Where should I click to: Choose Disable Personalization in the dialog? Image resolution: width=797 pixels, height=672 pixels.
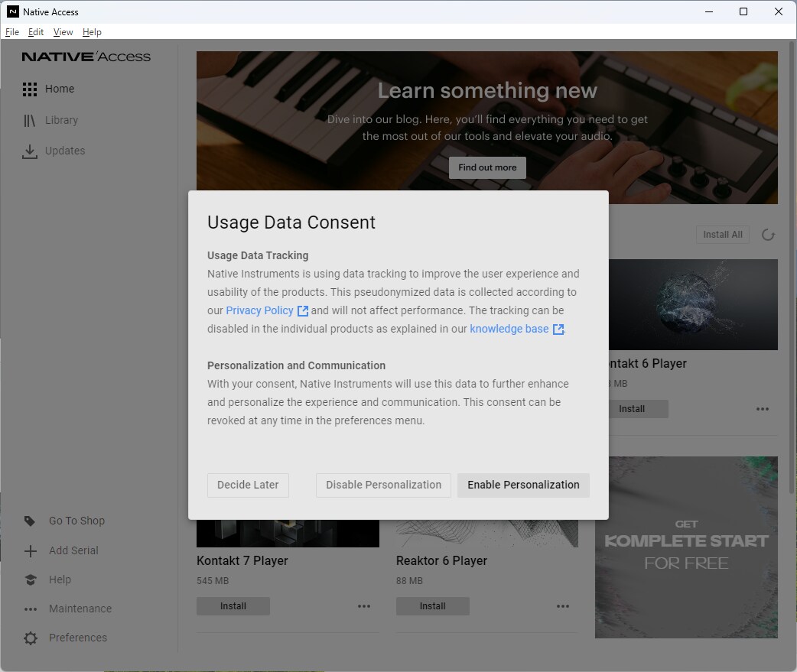383,485
